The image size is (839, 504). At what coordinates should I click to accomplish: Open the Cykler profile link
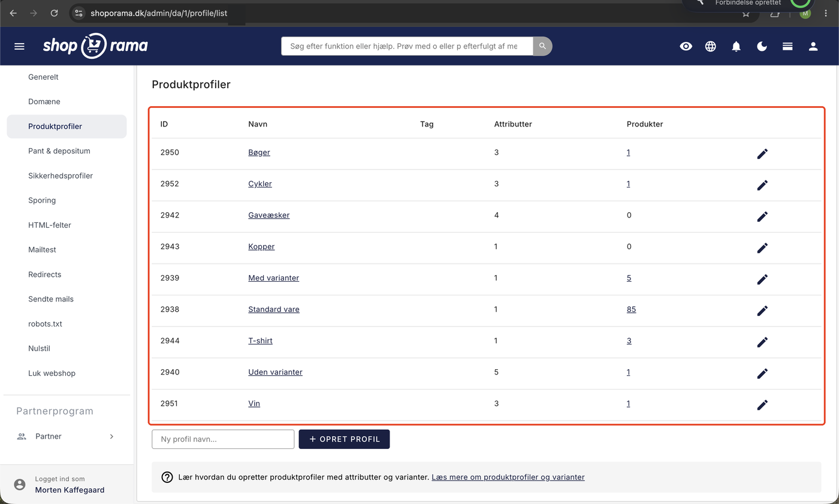pyautogui.click(x=260, y=183)
